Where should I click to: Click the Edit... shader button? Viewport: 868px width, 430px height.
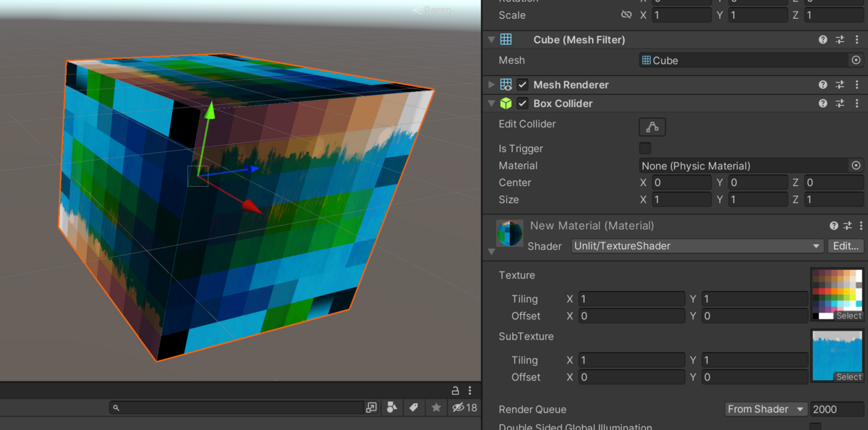tap(845, 246)
